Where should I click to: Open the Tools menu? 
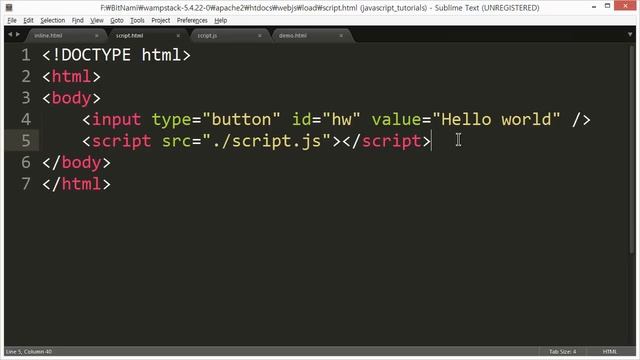(x=137, y=20)
